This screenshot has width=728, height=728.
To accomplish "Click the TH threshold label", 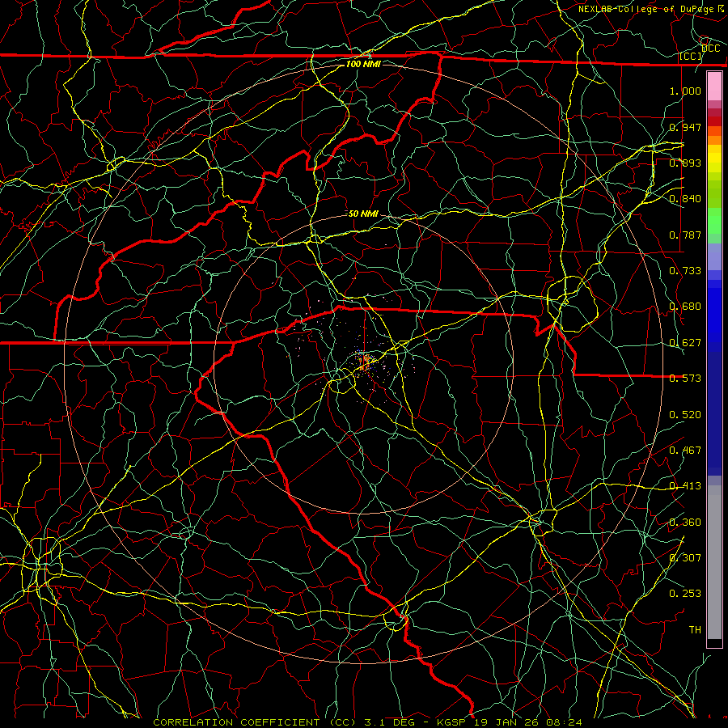I will point(695,629).
